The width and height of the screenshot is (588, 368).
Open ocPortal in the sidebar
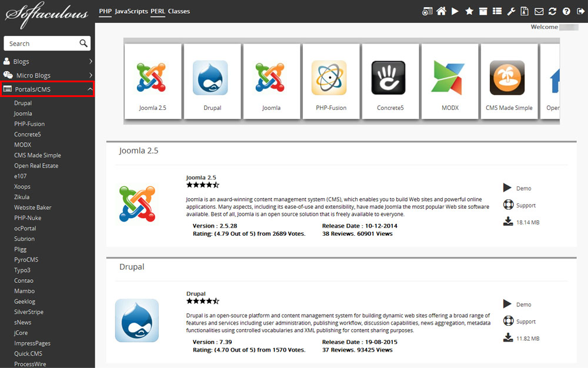click(x=25, y=229)
